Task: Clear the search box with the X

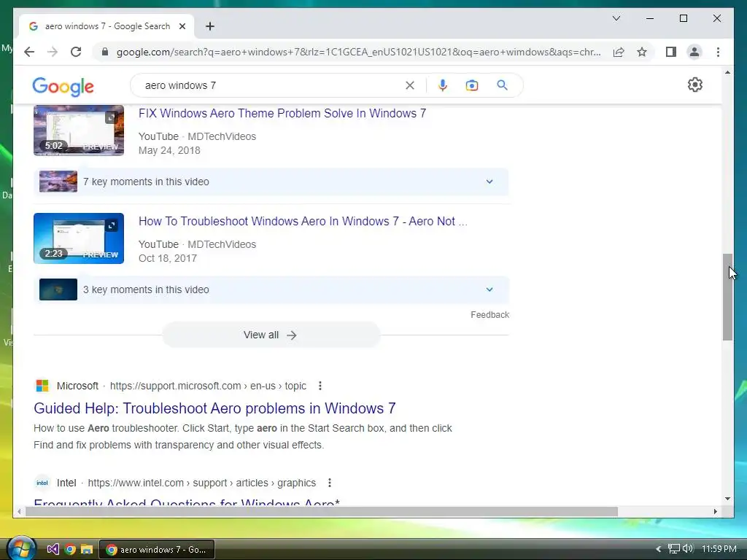Action: point(410,85)
